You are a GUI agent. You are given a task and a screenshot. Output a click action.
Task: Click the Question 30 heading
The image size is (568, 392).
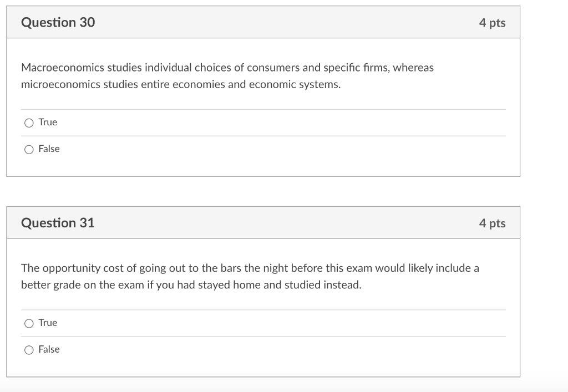[58, 23]
